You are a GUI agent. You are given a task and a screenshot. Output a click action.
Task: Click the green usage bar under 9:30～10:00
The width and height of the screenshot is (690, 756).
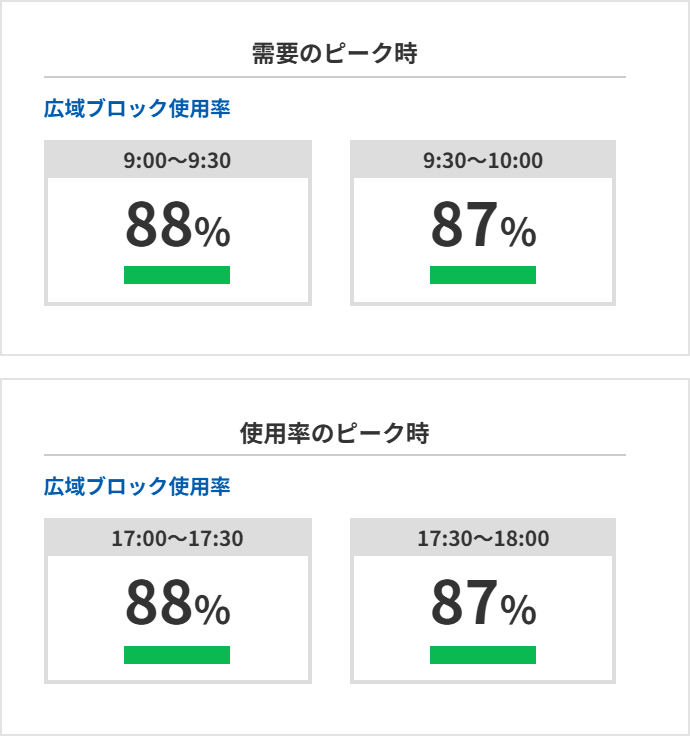click(x=483, y=275)
